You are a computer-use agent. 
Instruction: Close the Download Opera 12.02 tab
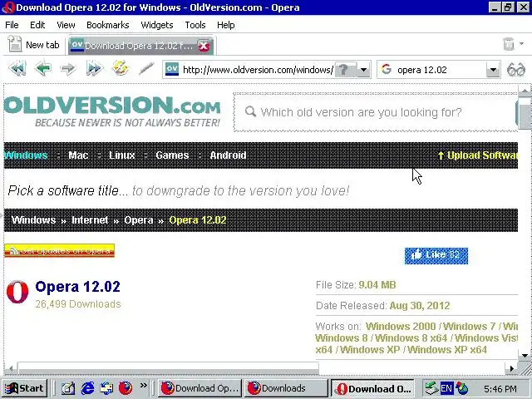click(x=204, y=46)
